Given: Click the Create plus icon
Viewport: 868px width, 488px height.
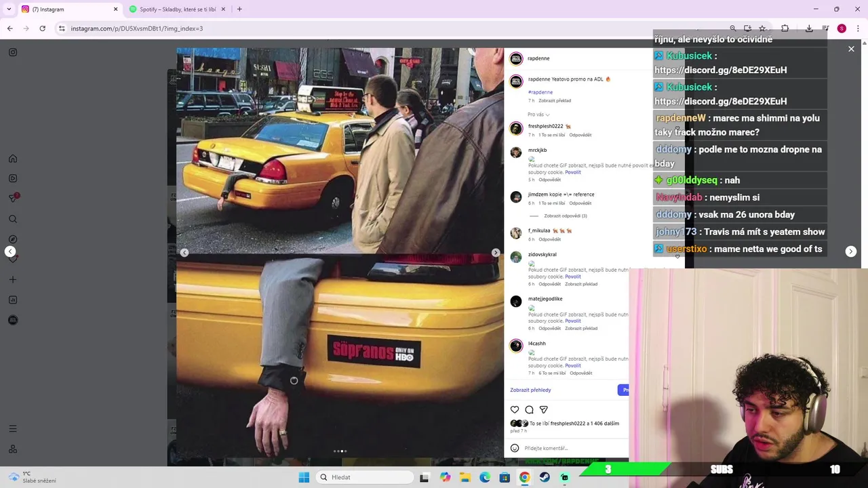Looking at the screenshot, I should tap(13, 279).
